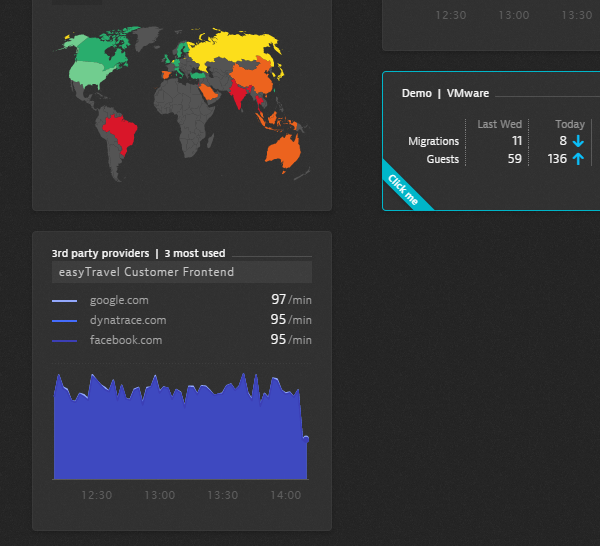The width and height of the screenshot is (600, 546).
Task: Click the up arrow beside Guests today value
Action: point(578,159)
